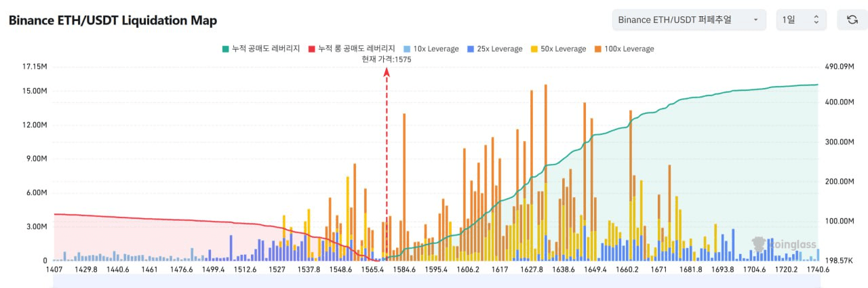Screen dimensions: 868x288
Task: Expand the 1일 time range selector
Action: pyautogui.click(x=801, y=20)
